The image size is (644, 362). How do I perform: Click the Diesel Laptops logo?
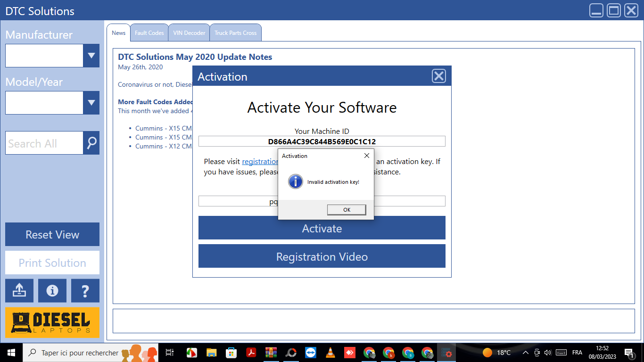pyautogui.click(x=52, y=323)
